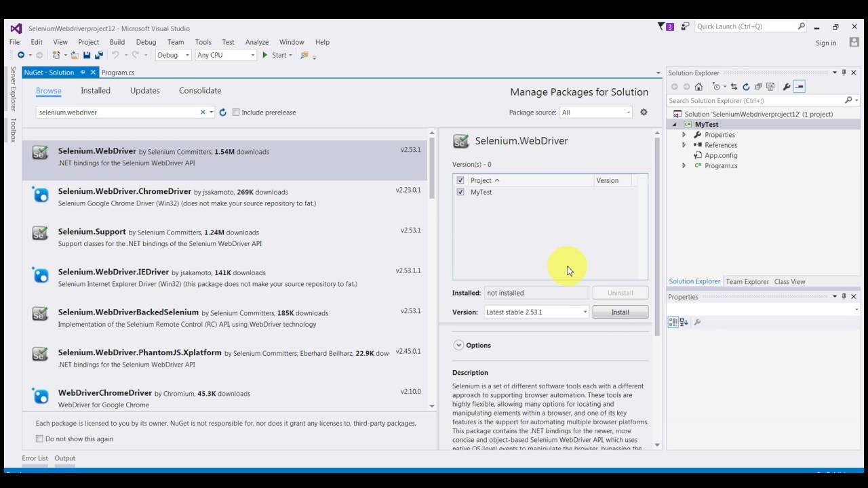868x488 pixels.
Task: Open NuGet settings gear icon
Action: click(644, 112)
